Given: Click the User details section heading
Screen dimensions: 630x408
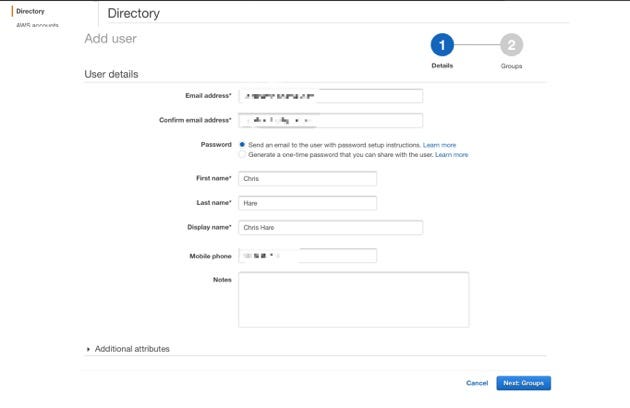Looking at the screenshot, I should click(x=111, y=74).
